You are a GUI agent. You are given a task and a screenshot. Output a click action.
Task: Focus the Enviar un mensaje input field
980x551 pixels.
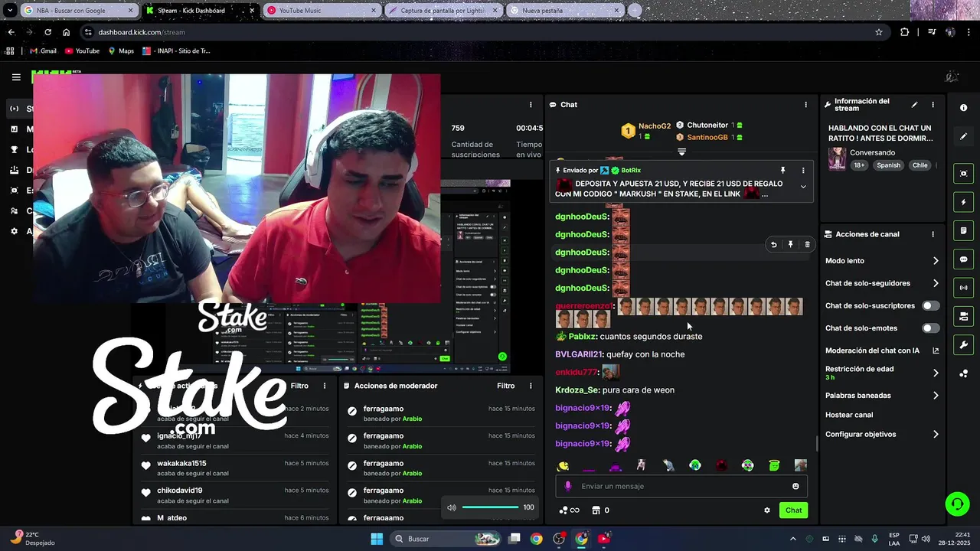pyautogui.click(x=681, y=486)
